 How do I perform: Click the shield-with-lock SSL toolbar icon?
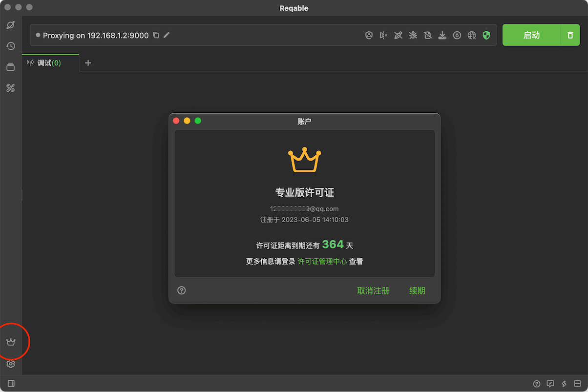(369, 35)
